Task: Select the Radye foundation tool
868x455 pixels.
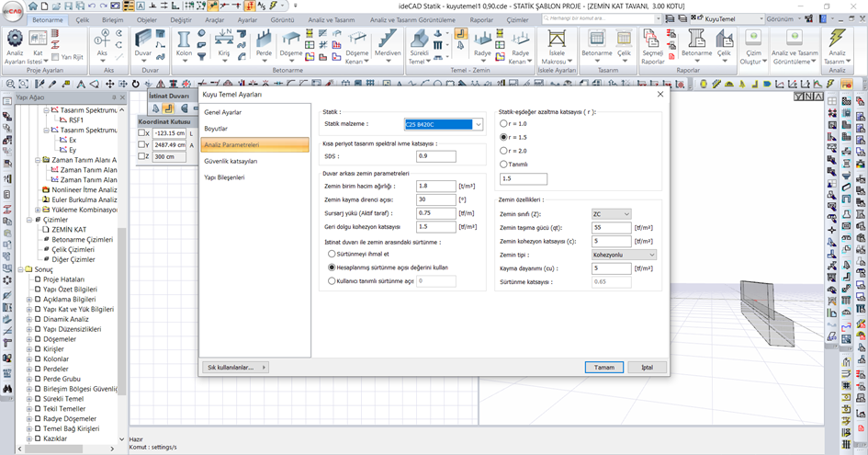Action: (x=482, y=44)
